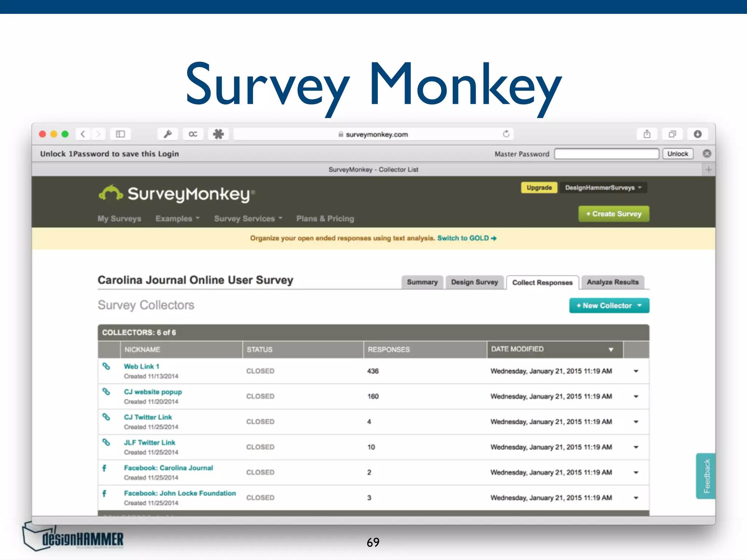The width and height of the screenshot is (747, 560).
Task: Switch to the Design Survey tab
Action: click(x=475, y=282)
